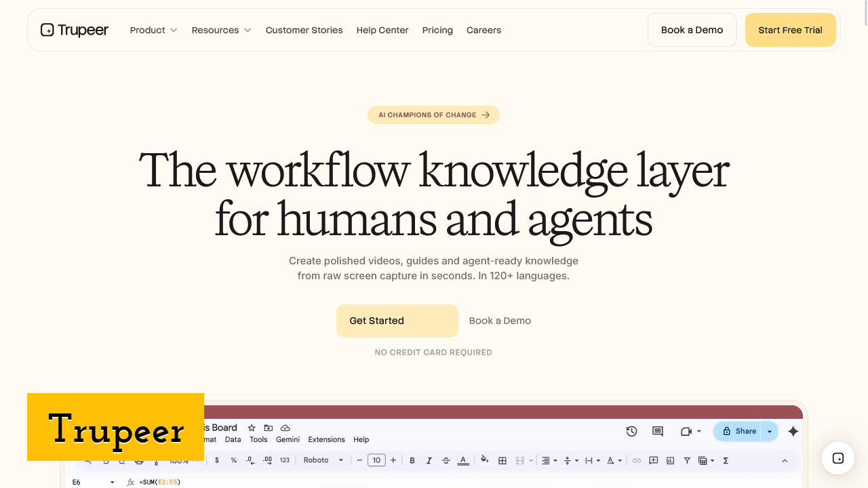Viewport: 868px width, 488px height.
Task: Open the Data menu
Action: pyautogui.click(x=233, y=439)
